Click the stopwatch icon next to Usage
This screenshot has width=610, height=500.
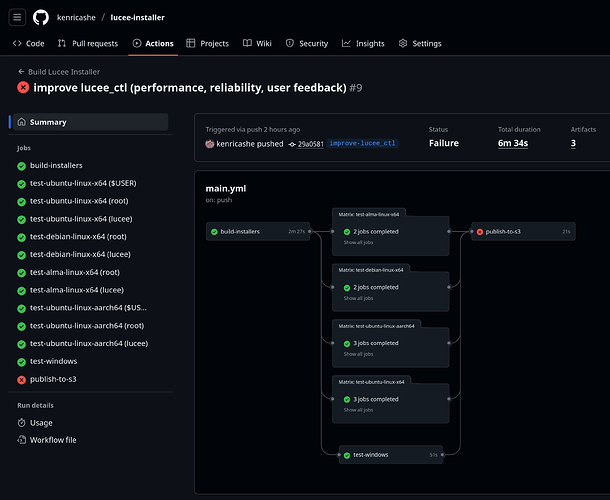click(22, 423)
